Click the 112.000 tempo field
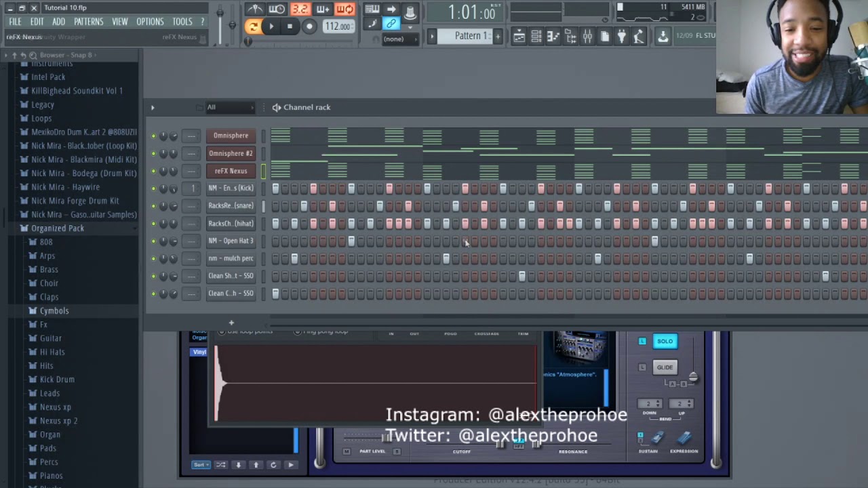Screen dimensions: 868x488 337,26
